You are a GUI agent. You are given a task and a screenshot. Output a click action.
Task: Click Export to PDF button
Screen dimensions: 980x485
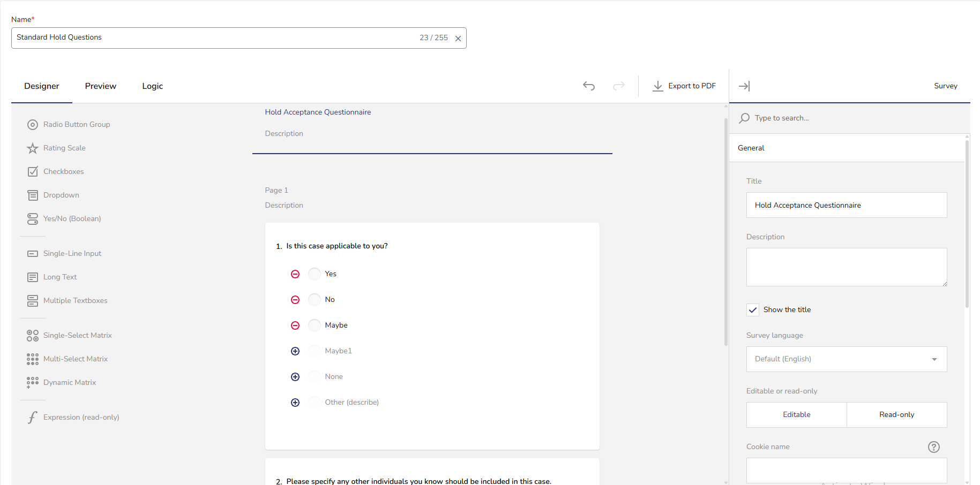[x=684, y=86]
